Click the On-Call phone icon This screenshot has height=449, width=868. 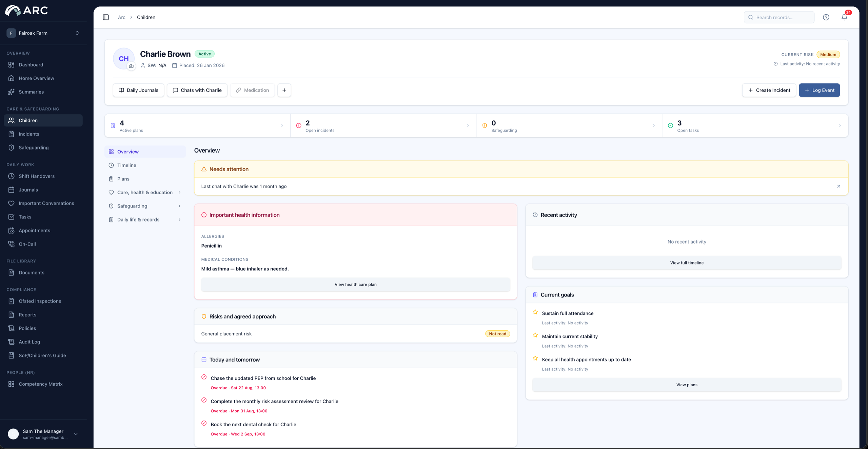[x=11, y=244]
